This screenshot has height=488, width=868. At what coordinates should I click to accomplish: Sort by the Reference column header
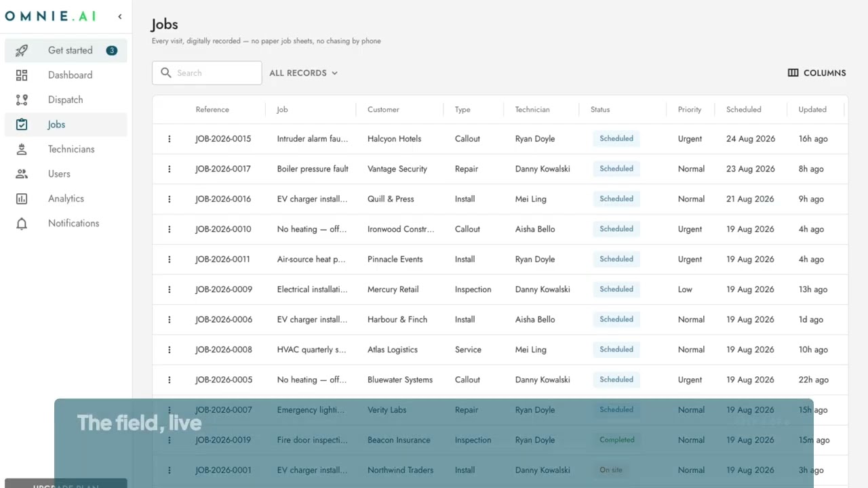212,109
